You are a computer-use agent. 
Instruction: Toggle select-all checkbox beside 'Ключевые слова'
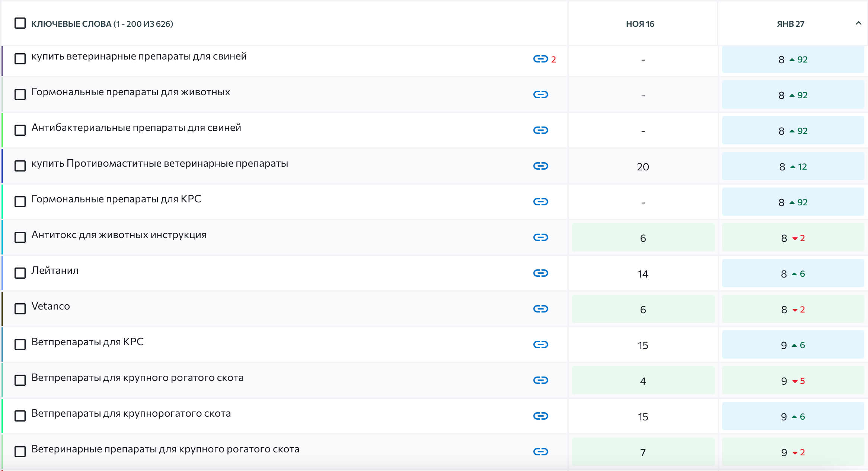[x=20, y=23]
